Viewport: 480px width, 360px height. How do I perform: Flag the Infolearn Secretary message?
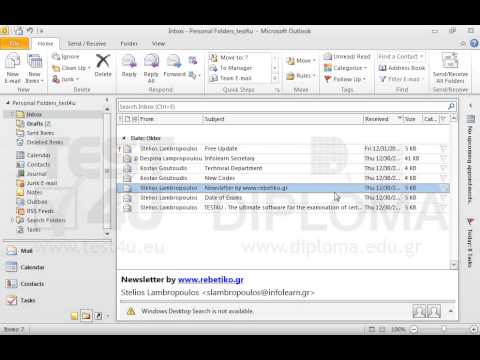point(443,158)
